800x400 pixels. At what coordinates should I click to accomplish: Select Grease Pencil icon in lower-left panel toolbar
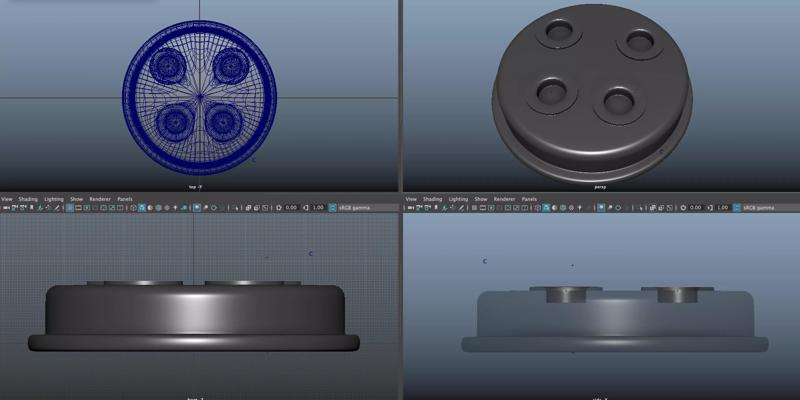click(57, 208)
